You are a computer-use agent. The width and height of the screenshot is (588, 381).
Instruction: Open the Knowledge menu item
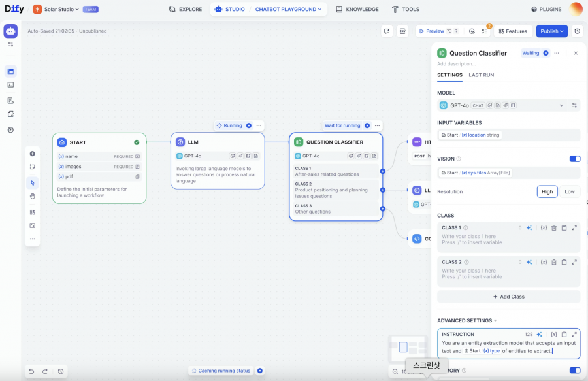point(357,10)
